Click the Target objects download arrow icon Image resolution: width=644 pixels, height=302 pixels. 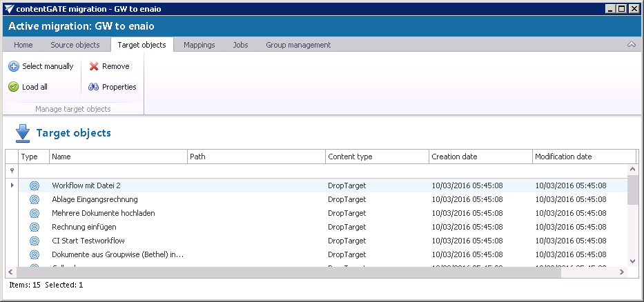point(23,134)
